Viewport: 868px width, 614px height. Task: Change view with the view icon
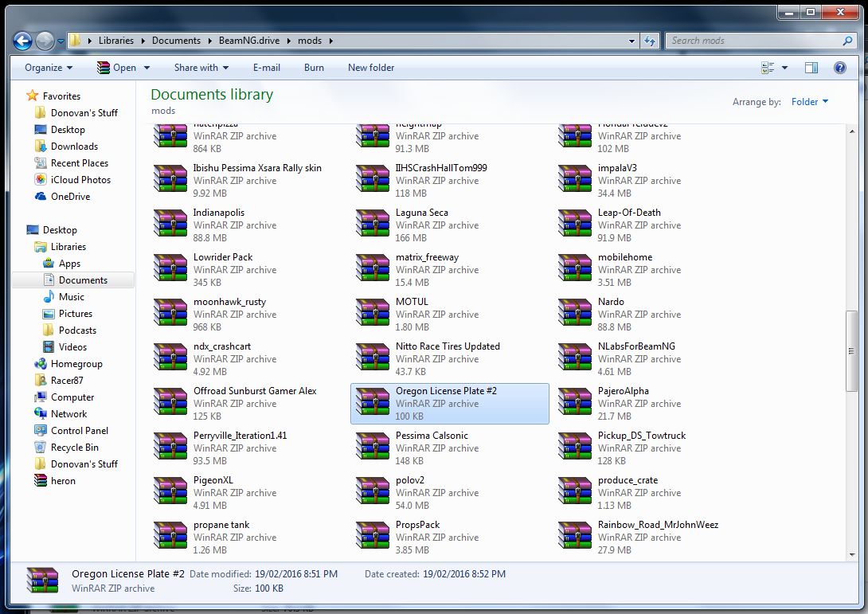point(768,68)
